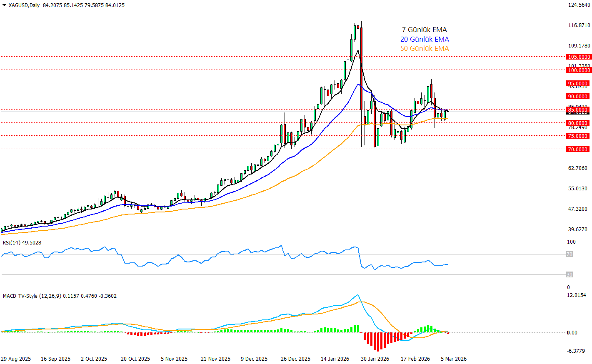
Task: Click the orange '50 Günlük EMA' legend
Action: coord(425,49)
